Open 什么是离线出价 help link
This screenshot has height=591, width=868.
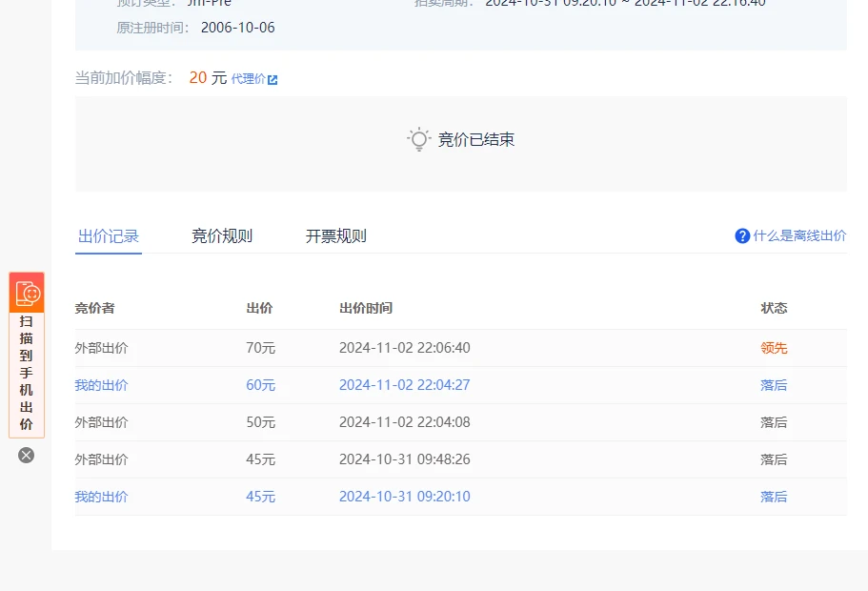pyautogui.click(x=799, y=236)
